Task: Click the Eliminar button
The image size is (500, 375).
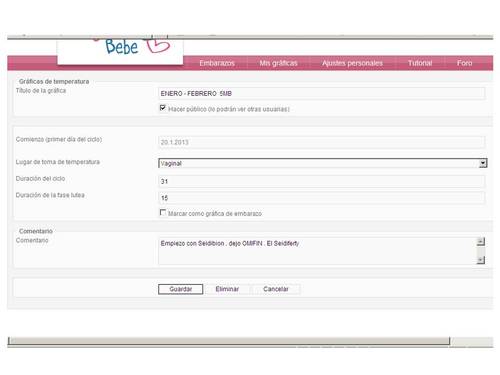Action: [x=227, y=289]
